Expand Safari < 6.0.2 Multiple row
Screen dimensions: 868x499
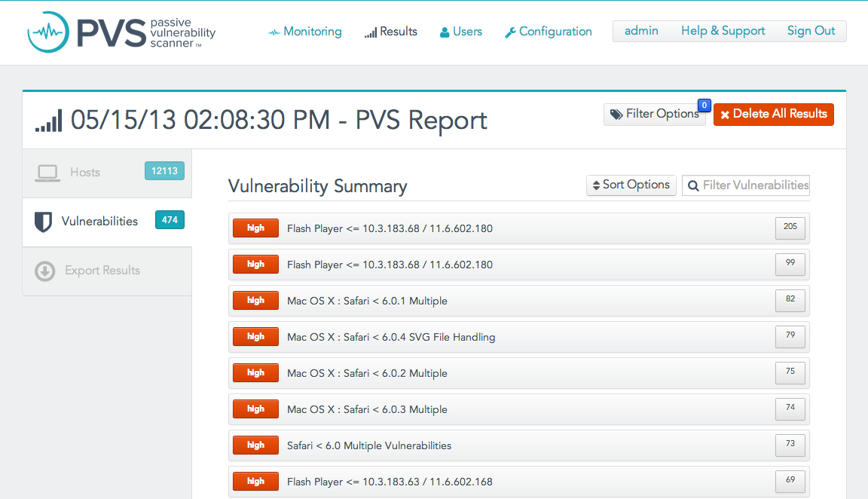click(x=518, y=373)
